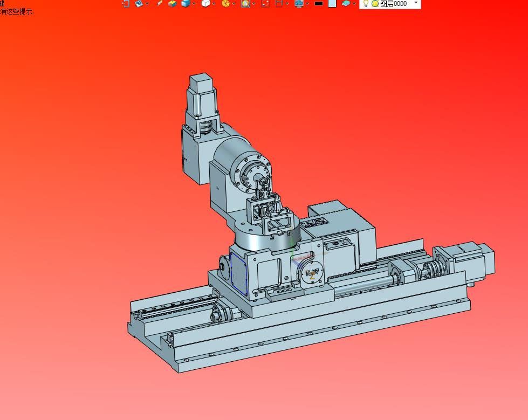
Task: Open the zoom options dropdown arrow
Action: pos(253,4)
